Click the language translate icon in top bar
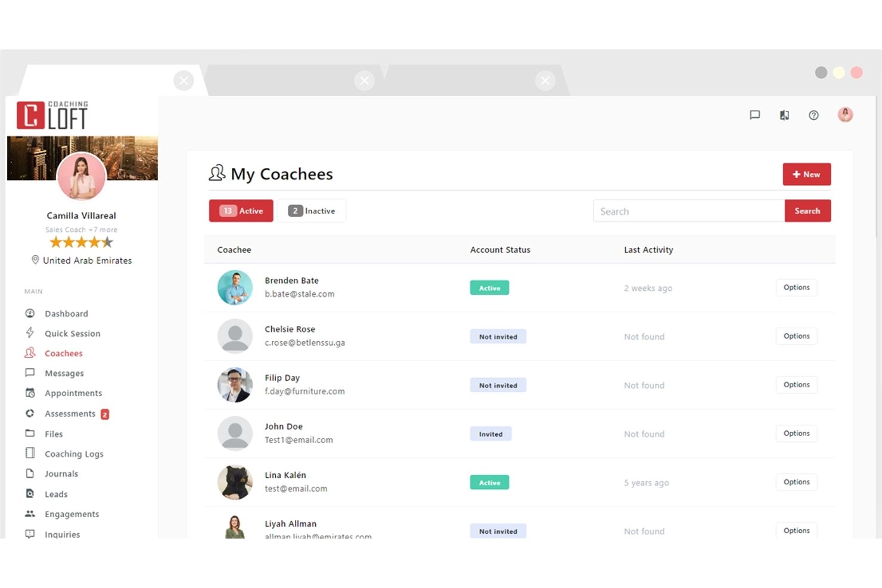This screenshot has height=588, width=882. (x=784, y=115)
